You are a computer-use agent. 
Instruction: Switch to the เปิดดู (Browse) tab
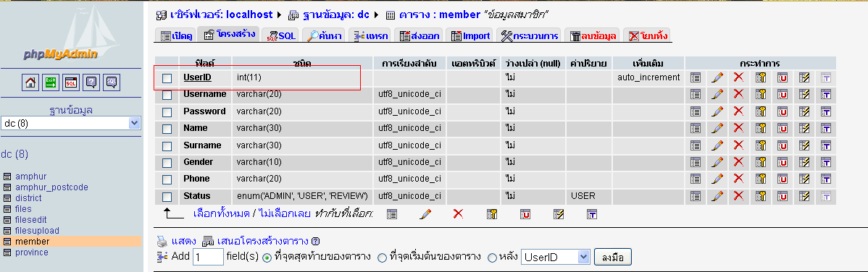pyautogui.click(x=176, y=36)
